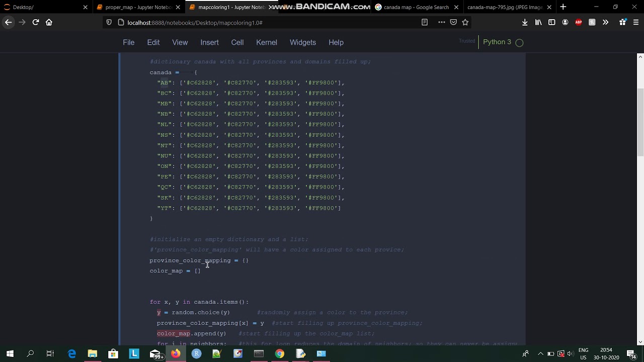Reload the current notebook page
644x362 pixels.
point(36,22)
